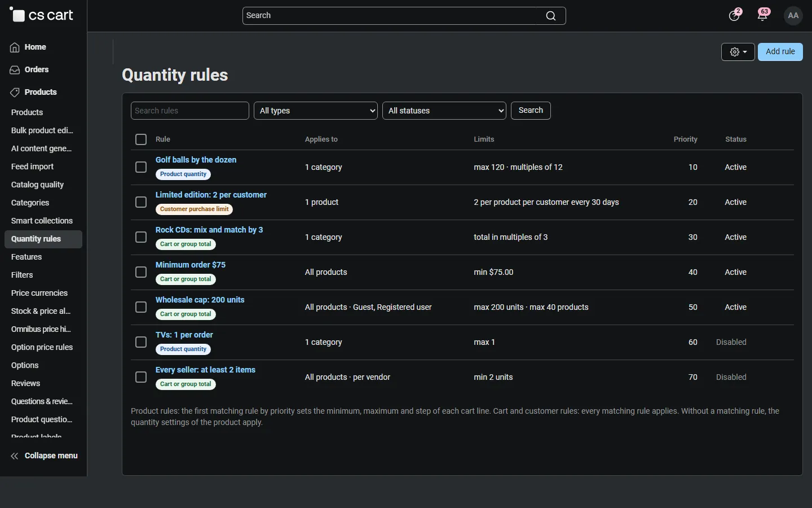Click the Products tag icon in sidebar
The width and height of the screenshot is (812, 508).
15,93
